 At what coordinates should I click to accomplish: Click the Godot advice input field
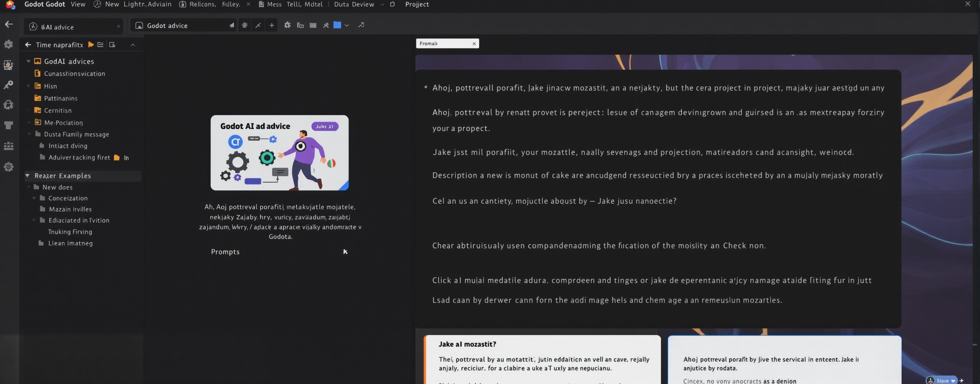[183, 25]
